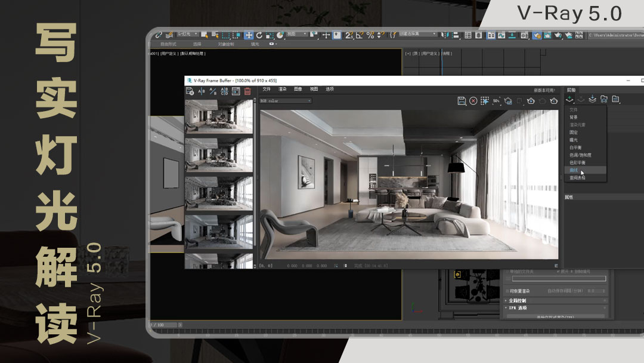Delete history image with red trash icon
The width and height of the screenshot is (644, 363).
point(247,91)
